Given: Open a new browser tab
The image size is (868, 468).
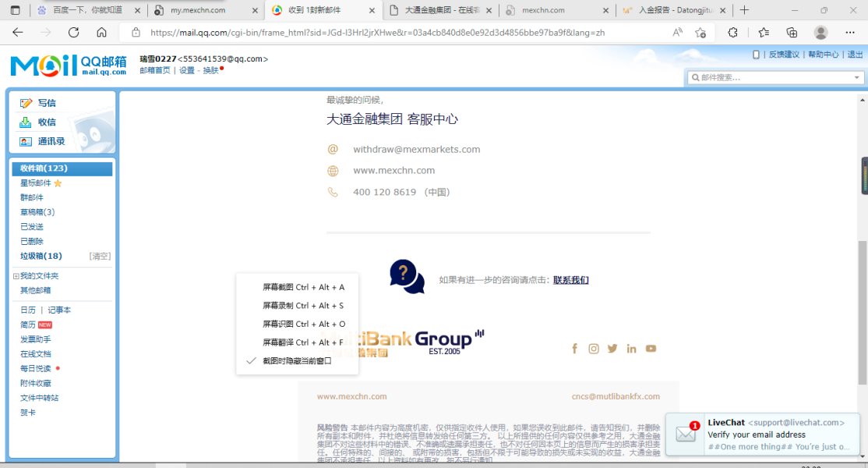Looking at the screenshot, I should [745, 10].
